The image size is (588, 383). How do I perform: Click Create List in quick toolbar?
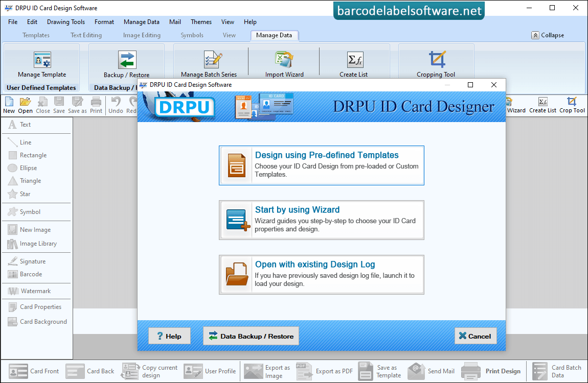coord(542,105)
